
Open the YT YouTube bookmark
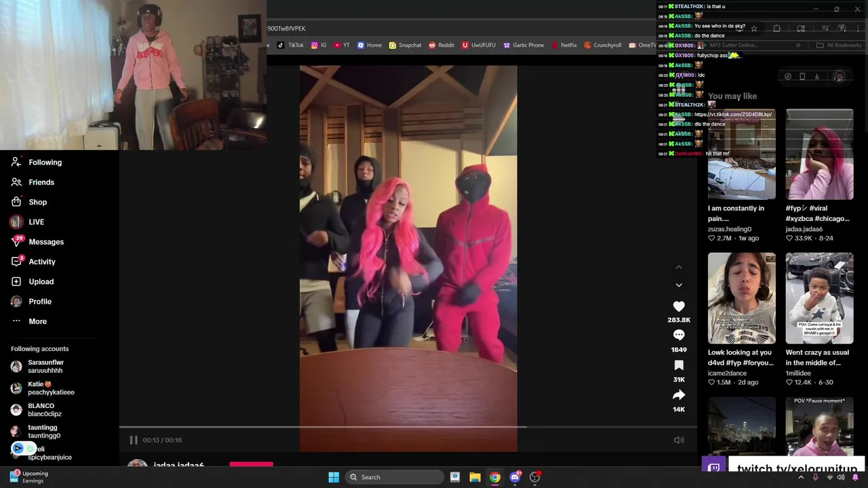[342, 45]
